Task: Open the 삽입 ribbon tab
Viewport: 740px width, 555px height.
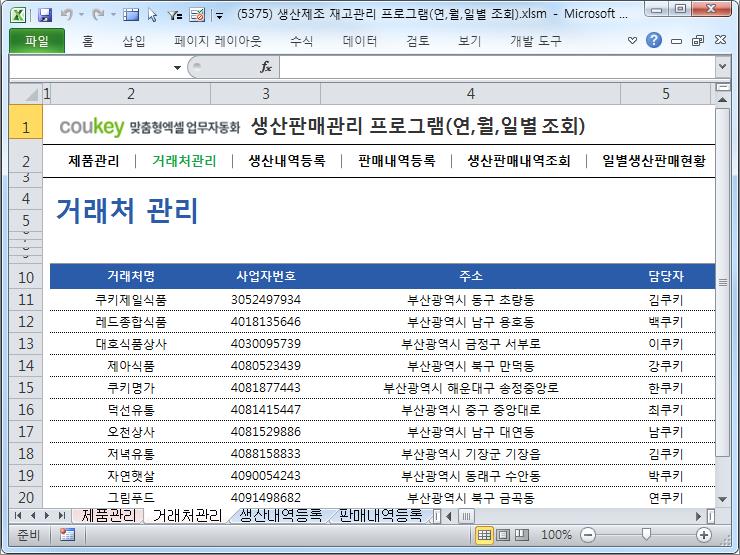Action: click(x=134, y=41)
